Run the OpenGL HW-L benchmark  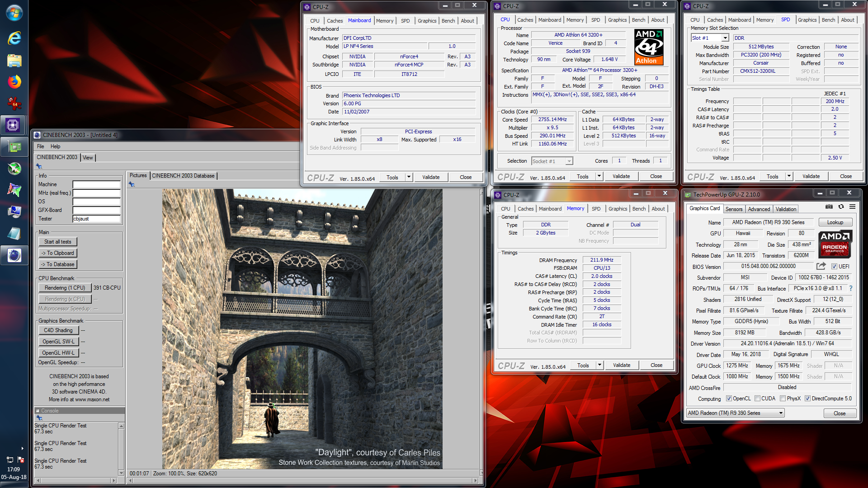(x=58, y=353)
